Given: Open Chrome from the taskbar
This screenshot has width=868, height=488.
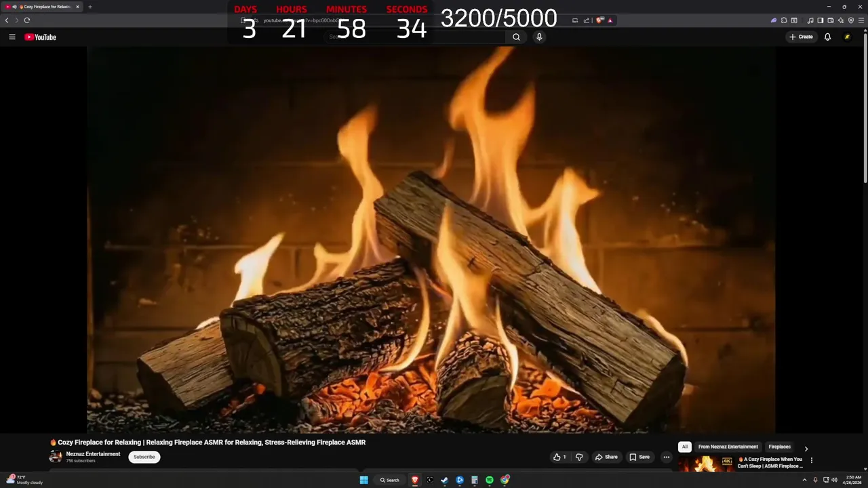Looking at the screenshot, I should coord(505,480).
